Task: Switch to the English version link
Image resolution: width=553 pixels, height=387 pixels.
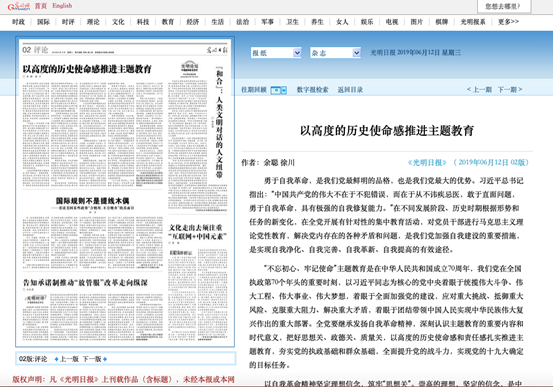Action: (62, 6)
